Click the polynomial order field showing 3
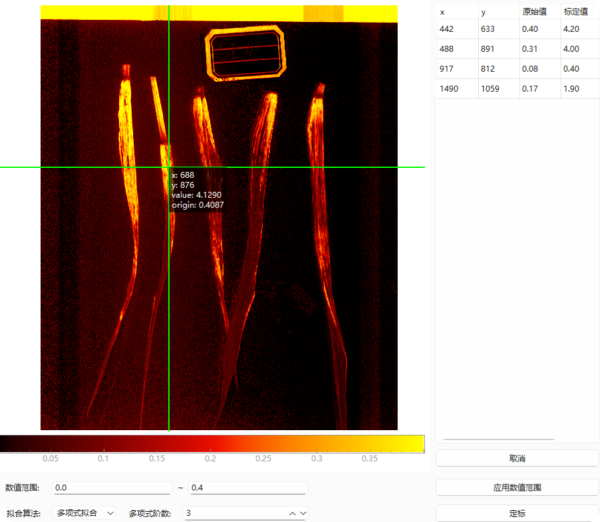The image size is (600, 522). tap(230, 513)
